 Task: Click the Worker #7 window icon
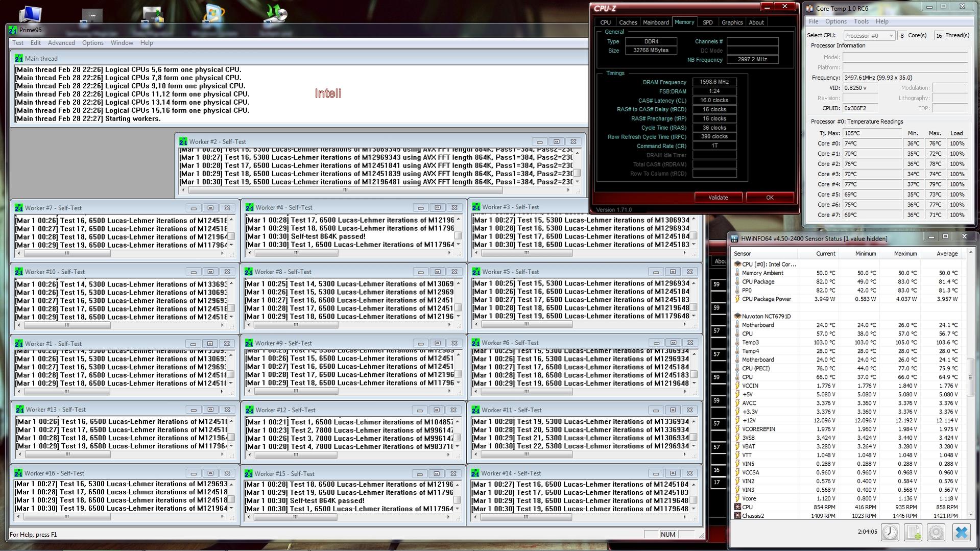[19, 208]
